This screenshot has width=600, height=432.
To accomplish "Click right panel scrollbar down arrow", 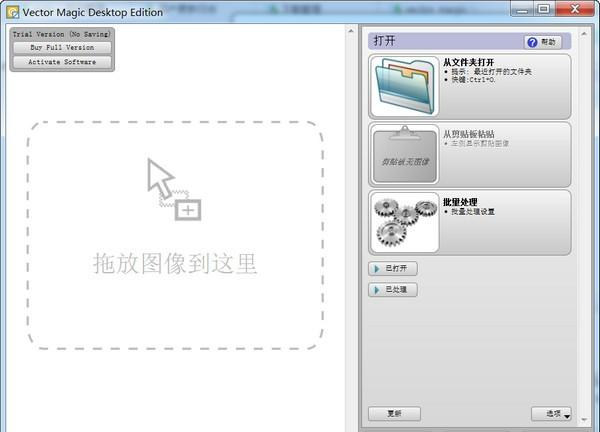I will [x=584, y=420].
